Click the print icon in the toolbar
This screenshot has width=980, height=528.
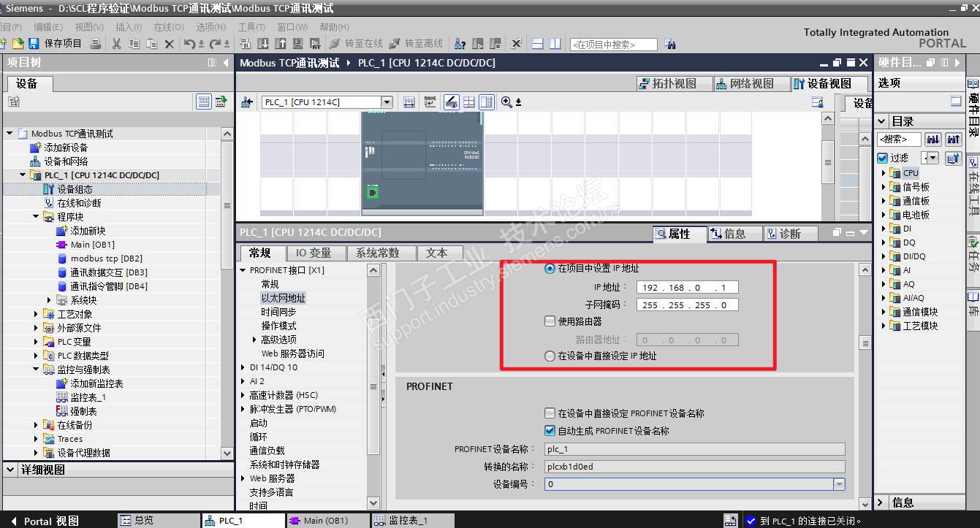point(95,44)
